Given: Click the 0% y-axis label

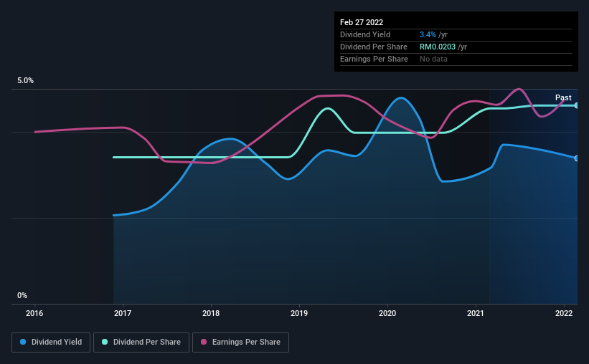Looking at the screenshot, I should pos(22,296).
